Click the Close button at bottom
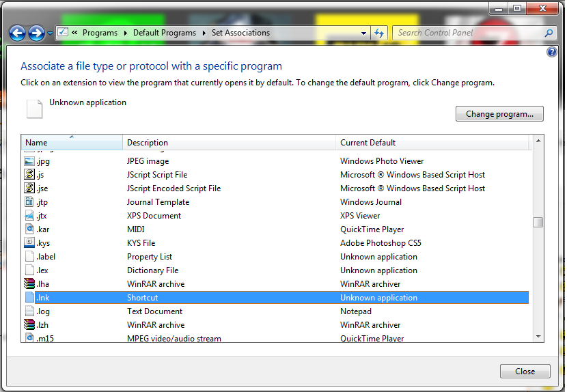 [525, 372]
